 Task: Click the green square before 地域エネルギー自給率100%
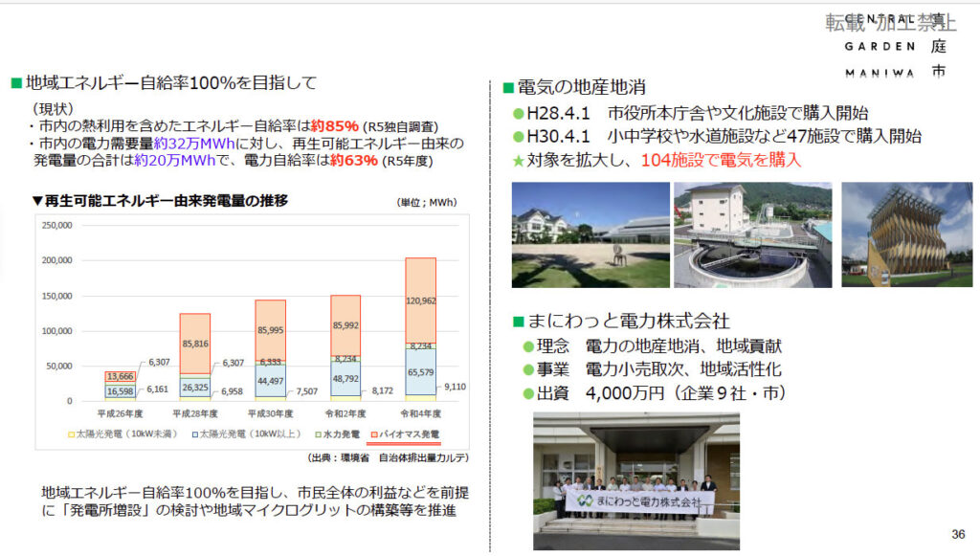15,83
